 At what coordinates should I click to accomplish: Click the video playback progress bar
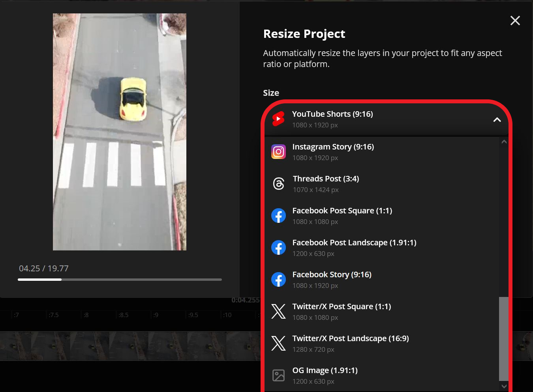pyautogui.click(x=119, y=279)
